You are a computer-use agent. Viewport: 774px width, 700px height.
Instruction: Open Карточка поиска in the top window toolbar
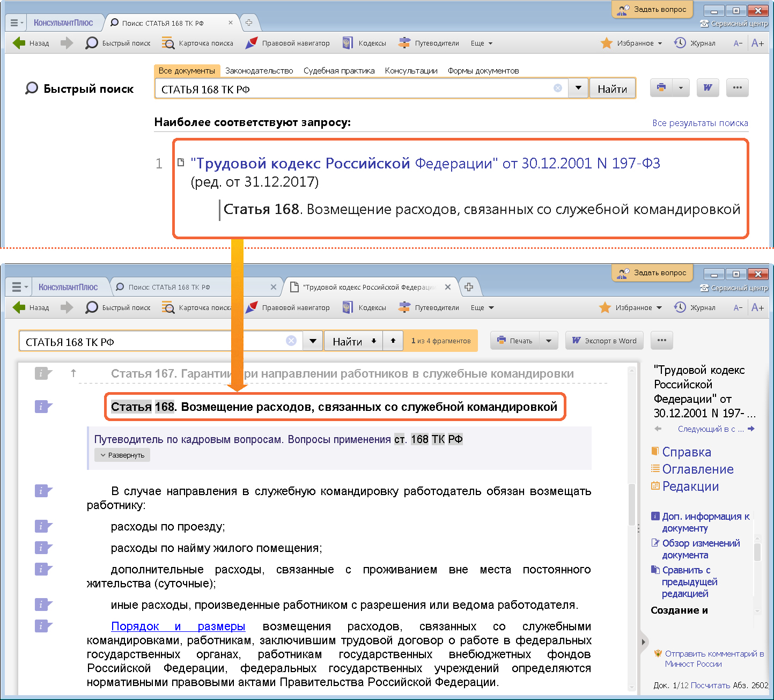[x=198, y=43]
